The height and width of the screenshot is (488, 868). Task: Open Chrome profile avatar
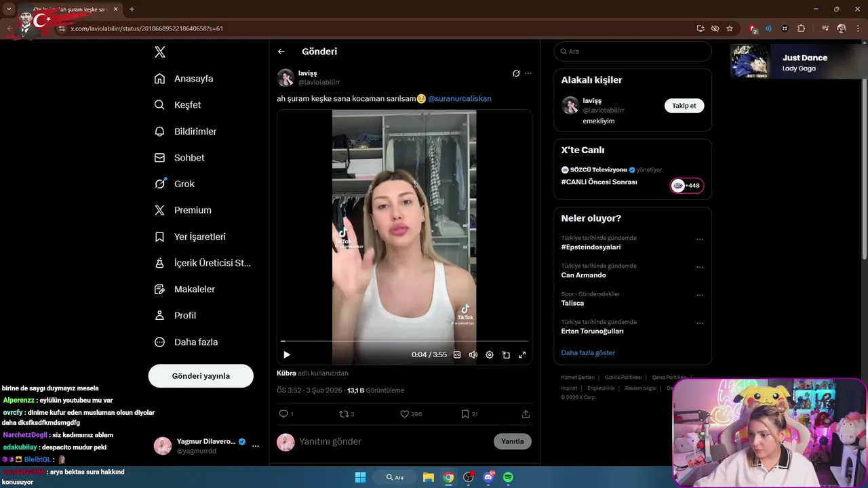pyautogui.click(x=842, y=28)
